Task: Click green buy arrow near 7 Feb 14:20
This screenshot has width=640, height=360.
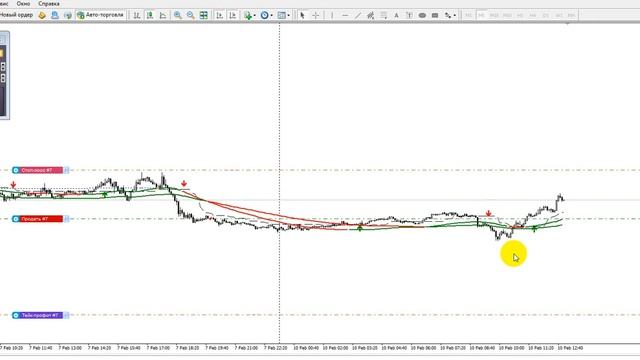Action: [105, 195]
